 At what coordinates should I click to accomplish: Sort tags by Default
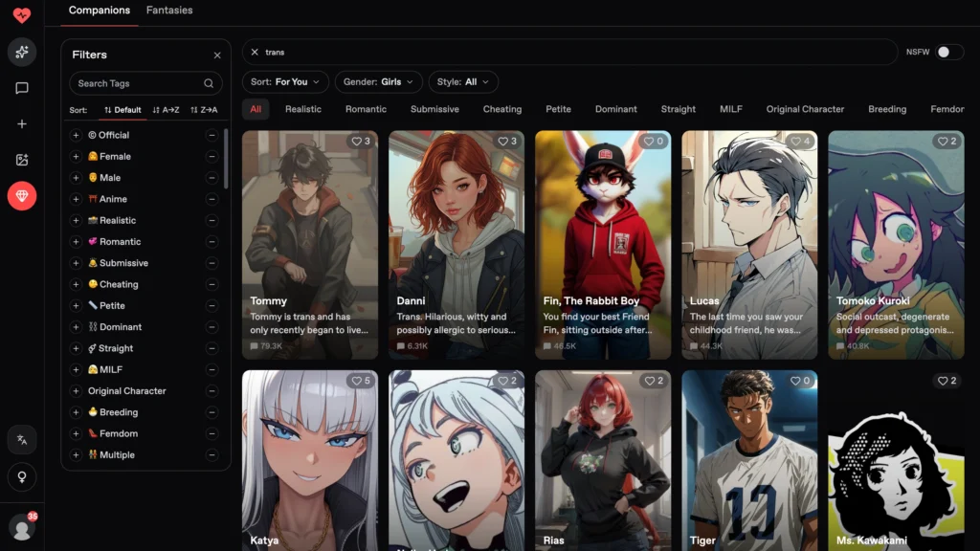[122, 110]
